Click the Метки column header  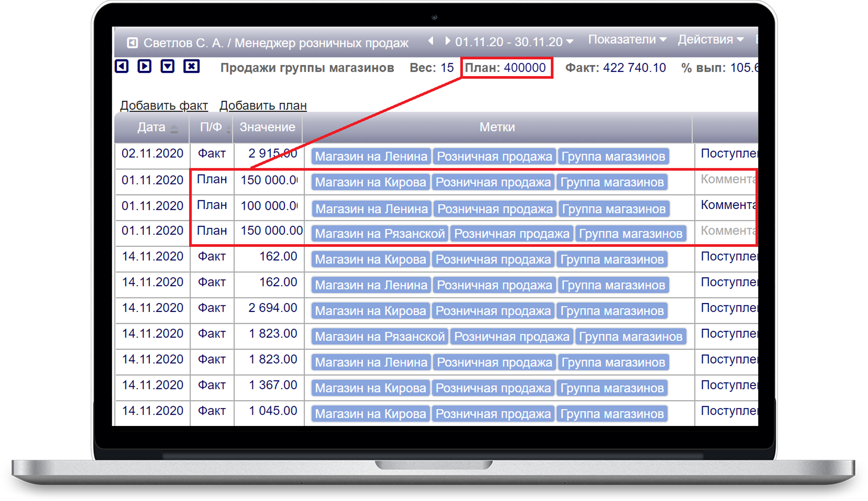tap(497, 127)
